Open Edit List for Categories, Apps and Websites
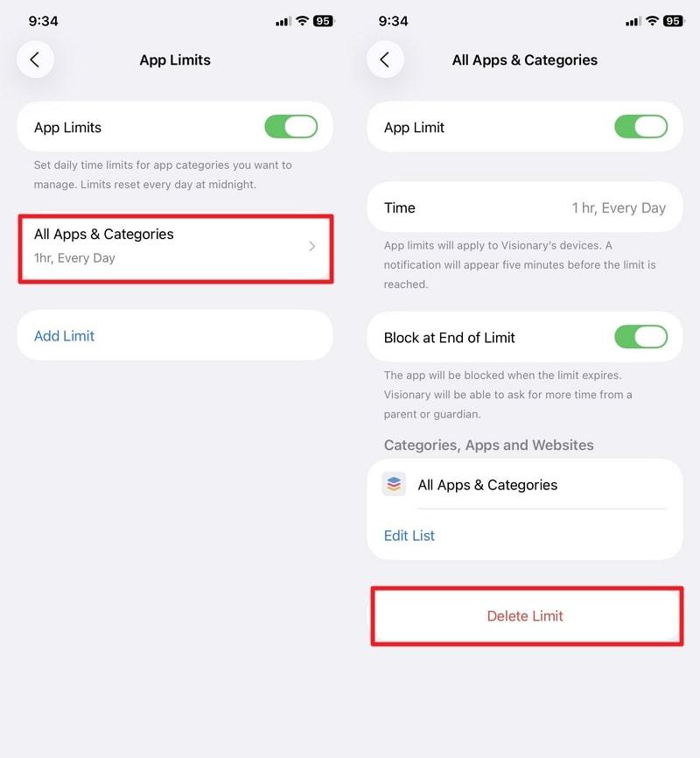The width and height of the screenshot is (700, 758). pos(409,535)
